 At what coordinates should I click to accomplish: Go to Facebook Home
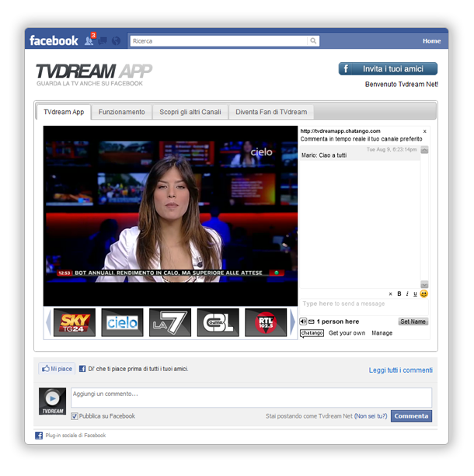[431, 40]
